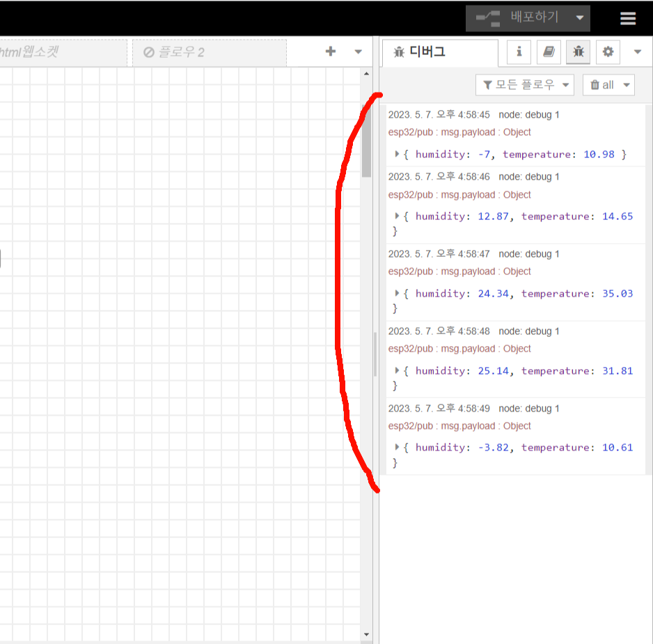The image size is (653, 644).
Task: Open the main hamburger menu
Action: pos(628,18)
